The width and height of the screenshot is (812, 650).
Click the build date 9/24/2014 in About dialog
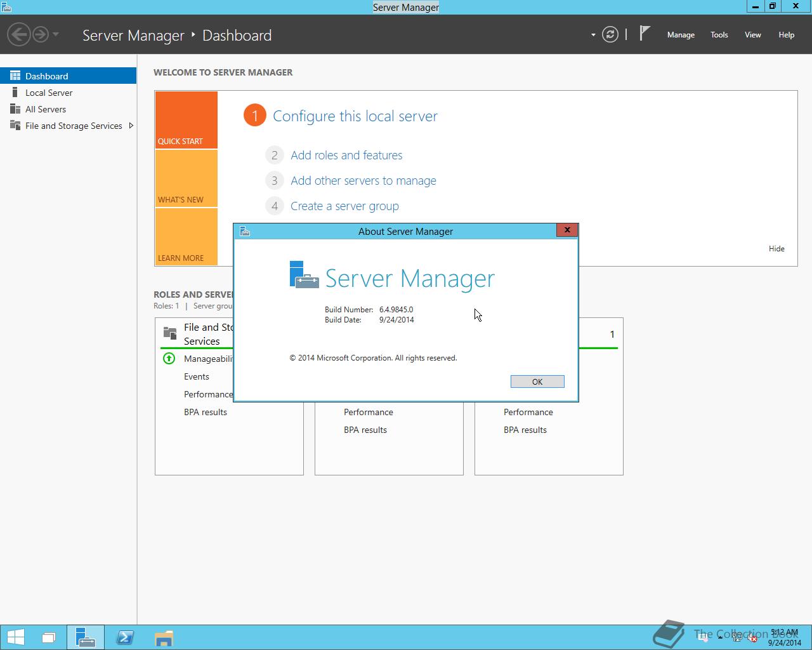[396, 320]
